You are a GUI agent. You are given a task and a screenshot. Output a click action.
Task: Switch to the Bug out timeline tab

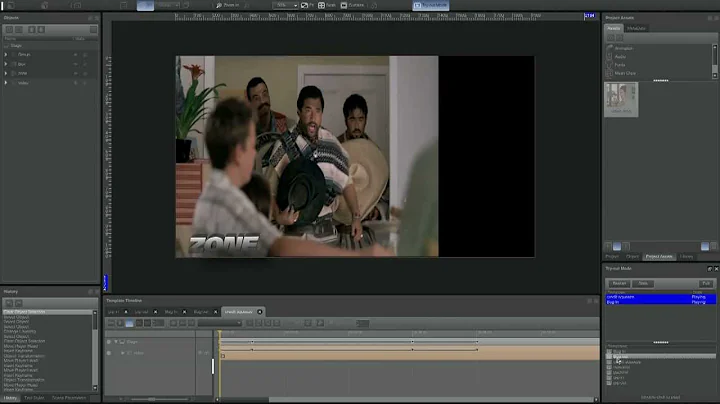pos(201,312)
